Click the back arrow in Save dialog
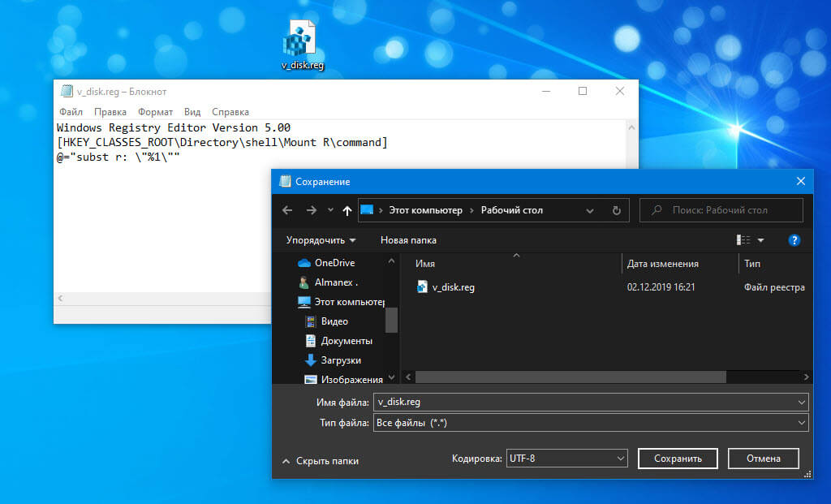The height and width of the screenshot is (504, 831). pyautogui.click(x=287, y=210)
